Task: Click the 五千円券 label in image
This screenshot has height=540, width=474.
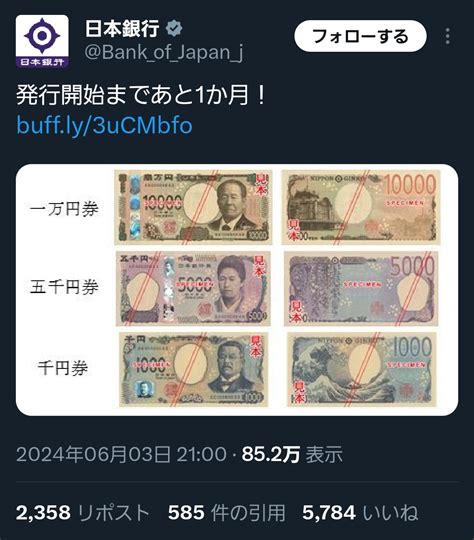Action: (64, 287)
